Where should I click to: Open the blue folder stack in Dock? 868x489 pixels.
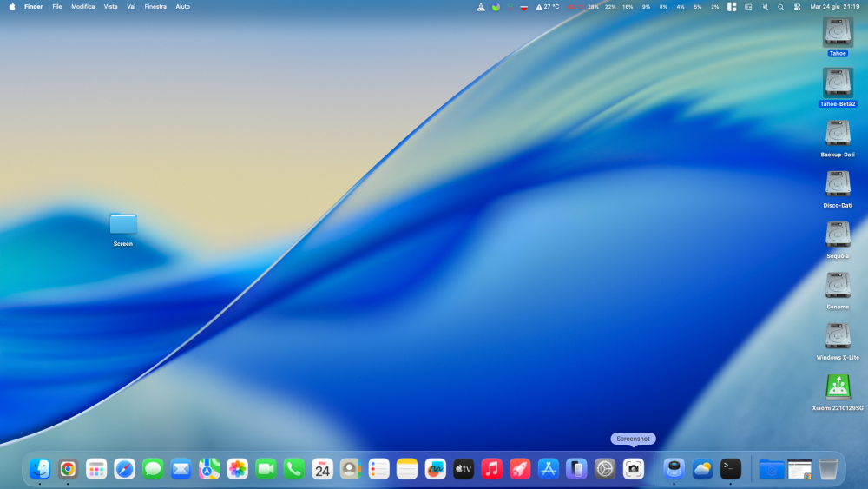pos(772,469)
